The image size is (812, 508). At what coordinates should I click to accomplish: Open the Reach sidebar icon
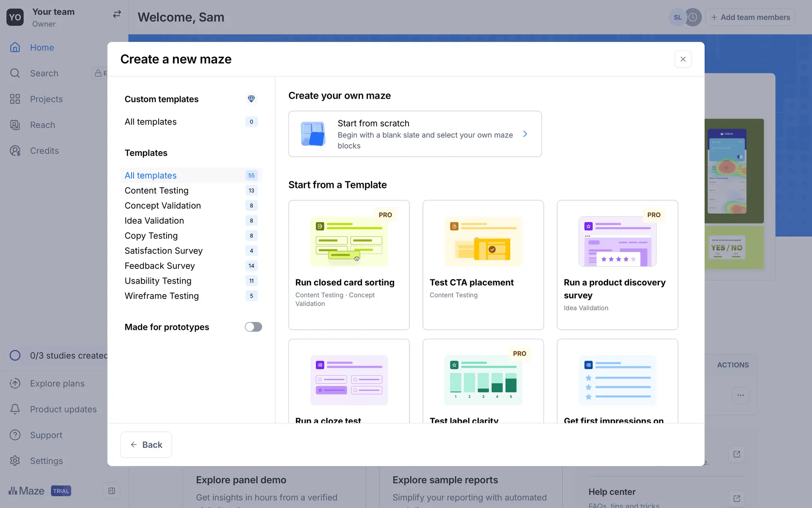click(15, 125)
